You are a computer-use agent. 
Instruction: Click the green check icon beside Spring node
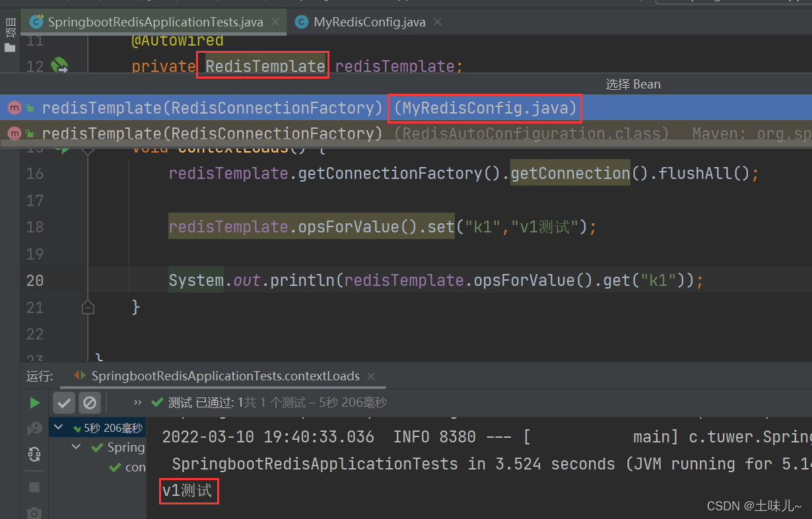[96, 447]
